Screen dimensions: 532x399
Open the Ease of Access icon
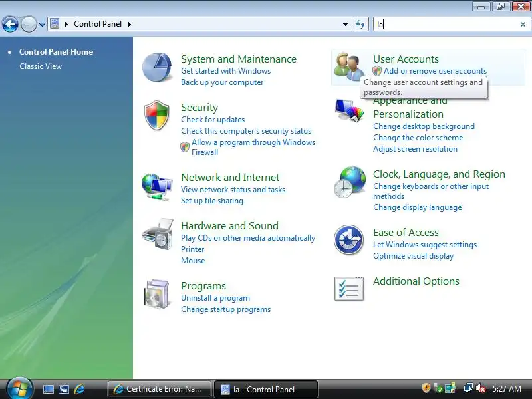[348, 240]
